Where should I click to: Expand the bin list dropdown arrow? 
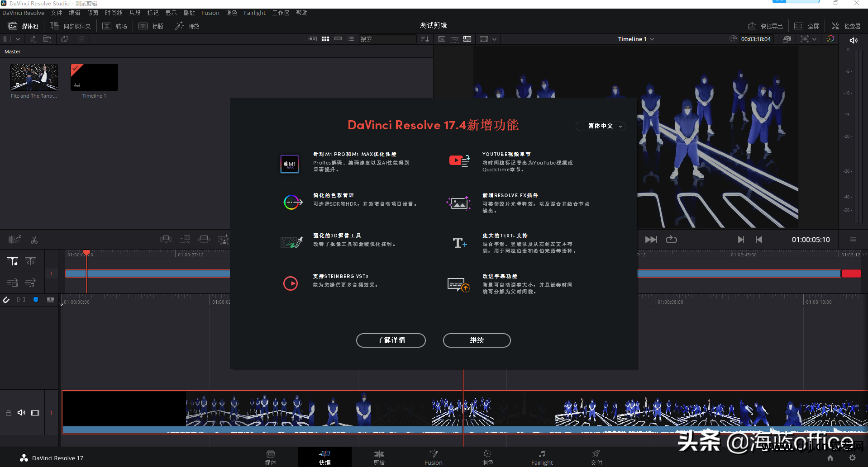pos(18,39)
